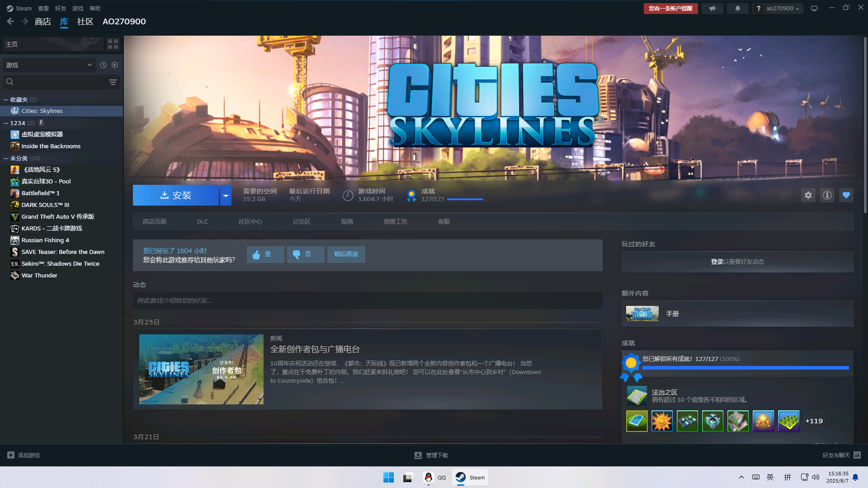Screen dimensions: 868x488
Task: Toggle ready-to-play filter icon
Action: coord(115,65)
